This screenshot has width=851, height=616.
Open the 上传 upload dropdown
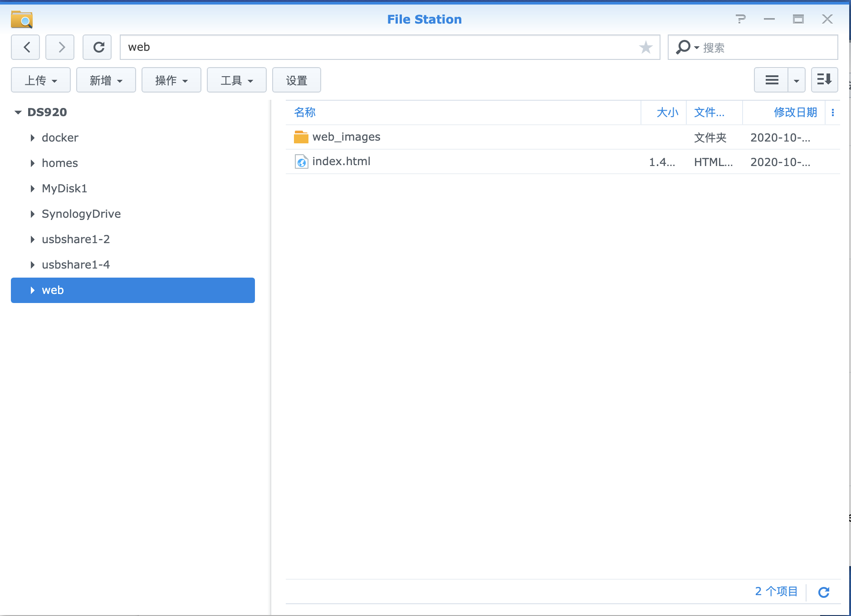[41, 80]
